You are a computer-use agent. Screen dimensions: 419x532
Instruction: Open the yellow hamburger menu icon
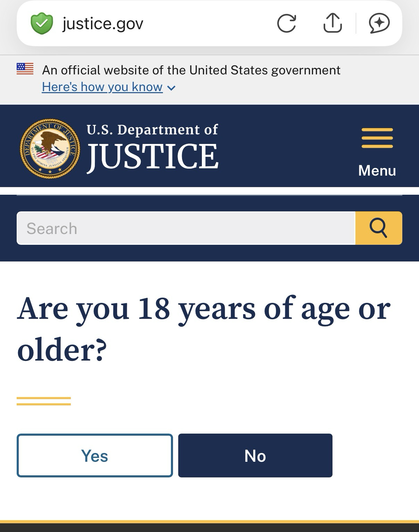(x=377, y=138)
